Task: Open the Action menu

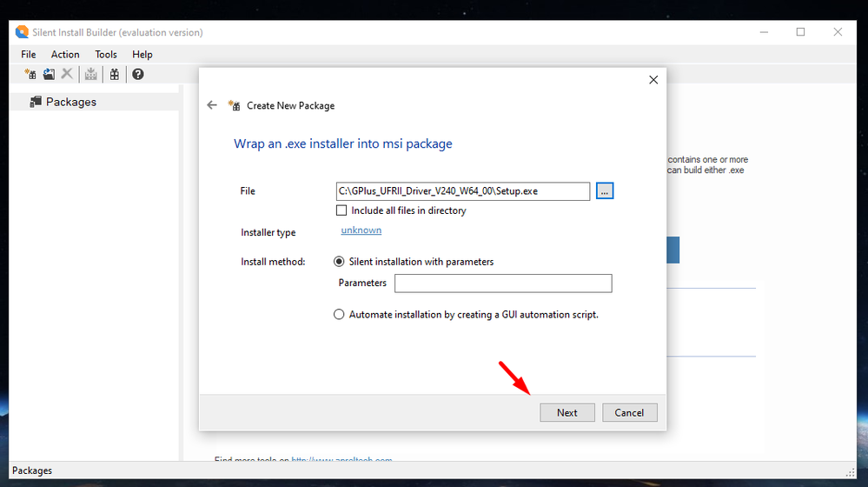Action: pos(65,54)
